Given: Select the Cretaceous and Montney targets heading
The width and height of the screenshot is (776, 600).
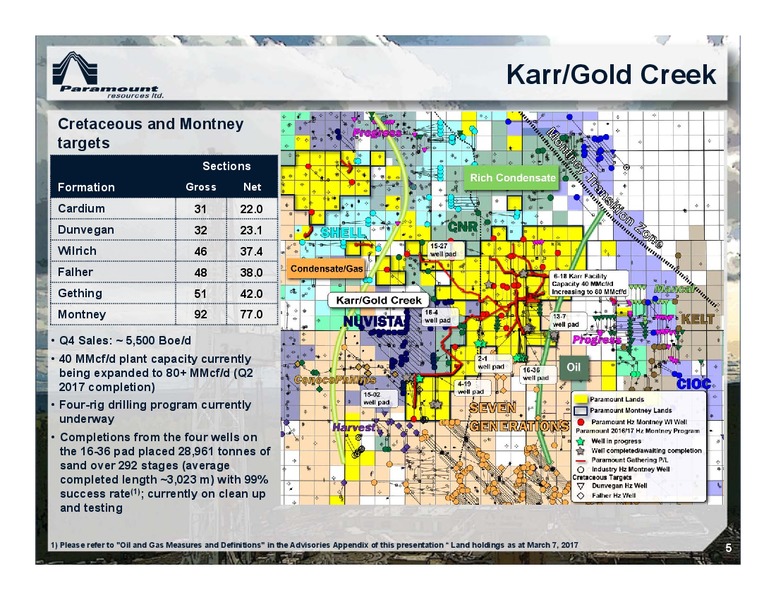Looking at the screenshot, I should (150, 133).
